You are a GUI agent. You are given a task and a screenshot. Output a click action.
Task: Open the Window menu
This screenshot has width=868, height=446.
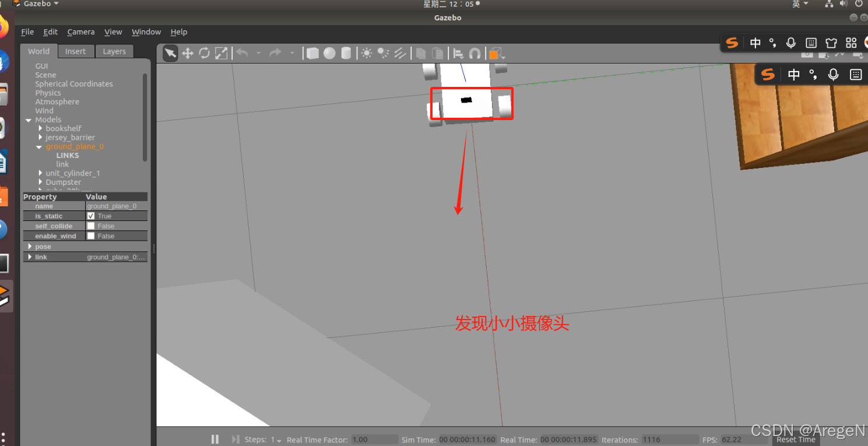coord(146,32)
